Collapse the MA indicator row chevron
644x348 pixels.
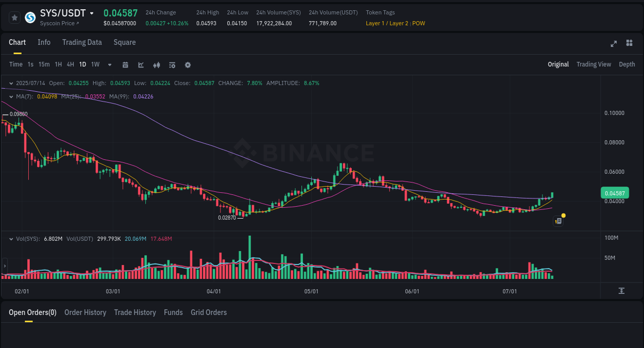pyautogui.click(x=11, y=96)
